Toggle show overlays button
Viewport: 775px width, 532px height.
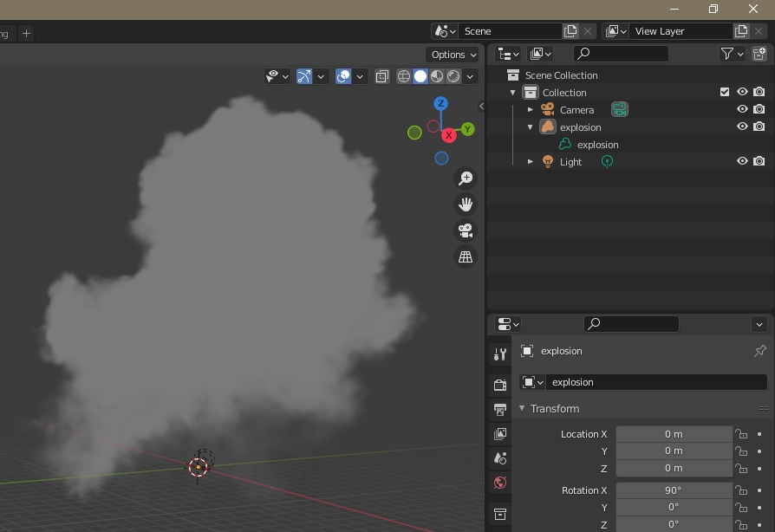pyautogui.click(x=343, y=76)
